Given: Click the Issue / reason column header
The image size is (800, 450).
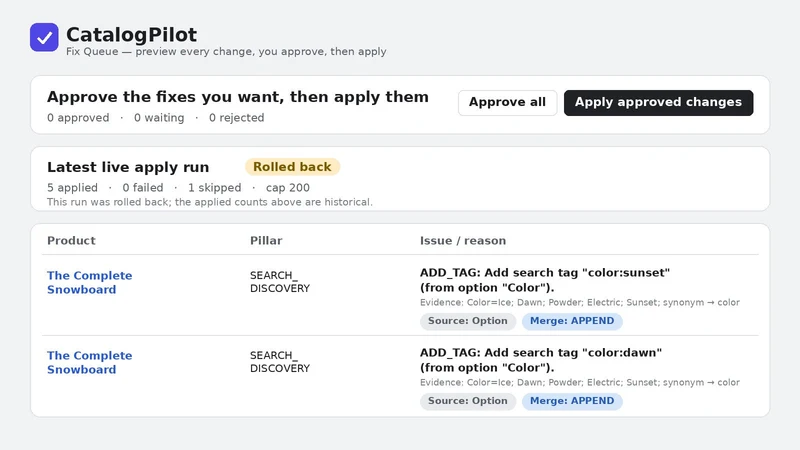Looking at the screenshot, I should pos(463,240).
